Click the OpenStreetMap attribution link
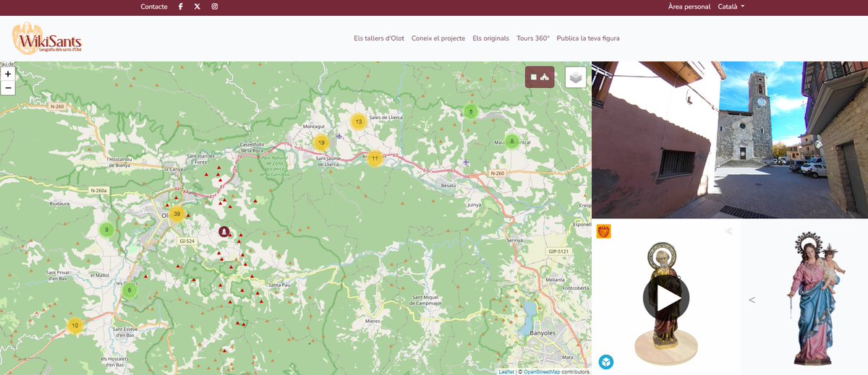Viewport: 868px width, 375px height. (542, 371)
